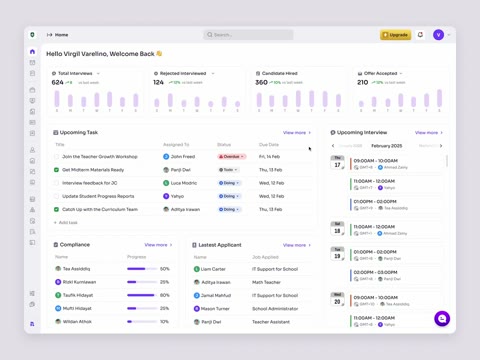Expand the Total Interviews dropdown arrow
This screenshot has height=360, width=480.
[x=98, y=73]
